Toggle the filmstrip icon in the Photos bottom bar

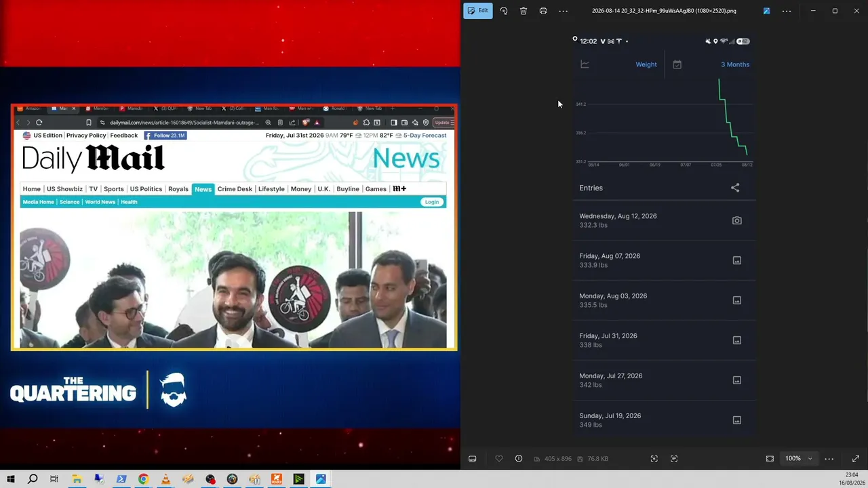(x=473, y=459)
